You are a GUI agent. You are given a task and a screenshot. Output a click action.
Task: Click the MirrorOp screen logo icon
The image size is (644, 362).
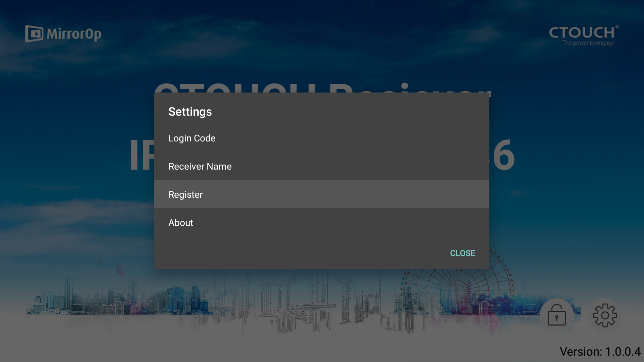pyautogui.click(x=34, y=34)
